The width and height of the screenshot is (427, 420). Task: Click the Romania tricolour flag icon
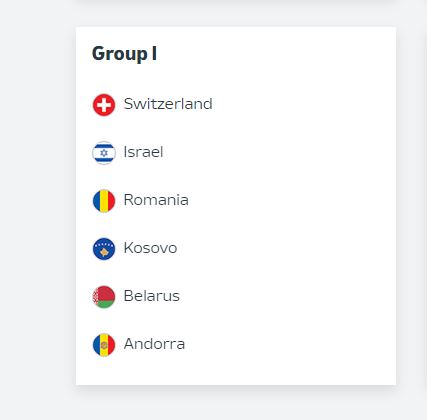click(x=104, y=201)
